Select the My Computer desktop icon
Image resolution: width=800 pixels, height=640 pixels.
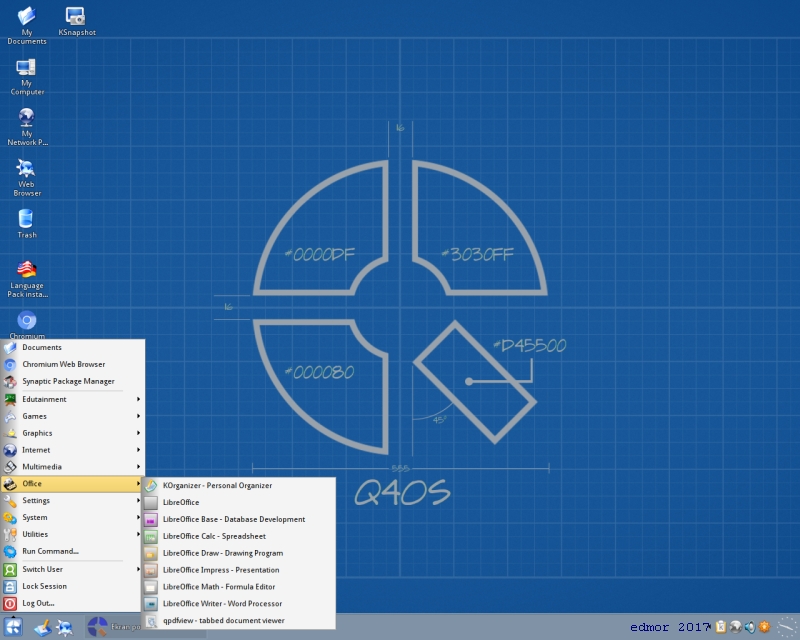[27, 77]
